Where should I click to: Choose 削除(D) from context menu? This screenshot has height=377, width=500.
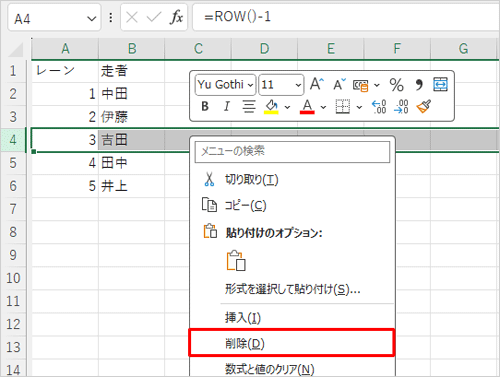(x=292, y=343)
